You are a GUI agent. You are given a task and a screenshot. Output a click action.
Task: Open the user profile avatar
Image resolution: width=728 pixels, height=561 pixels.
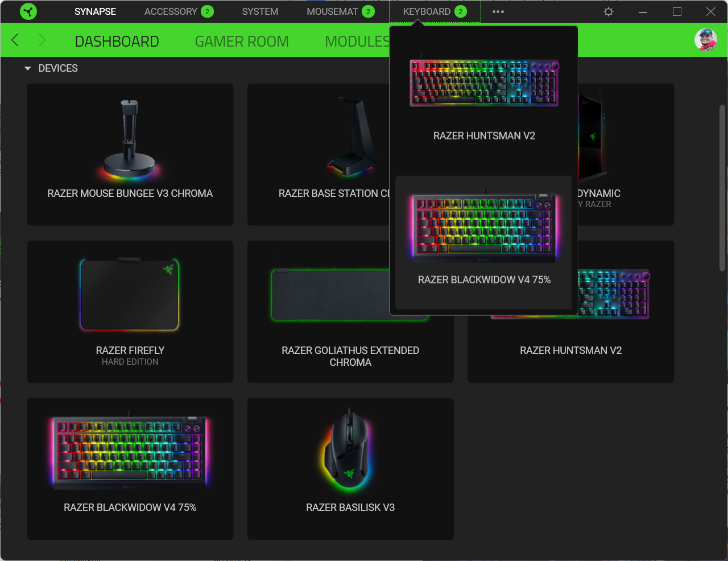point(706,40)
